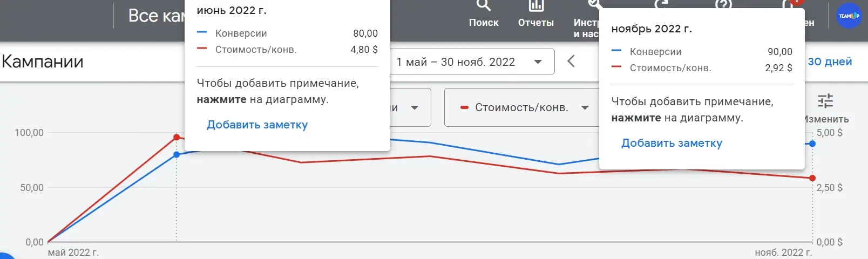Go to previous date period arrow
This screenshot has height=259, width=868.
571,61
